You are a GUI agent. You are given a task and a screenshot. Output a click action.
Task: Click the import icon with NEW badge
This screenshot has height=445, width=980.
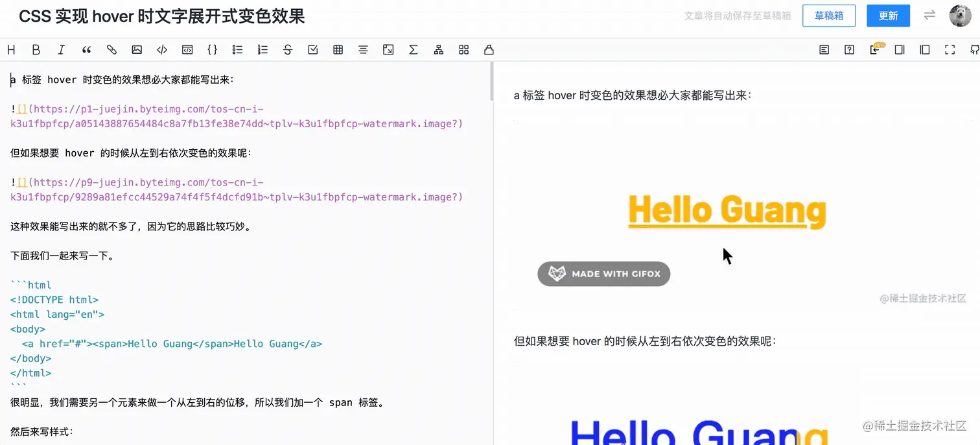point(876,49)
